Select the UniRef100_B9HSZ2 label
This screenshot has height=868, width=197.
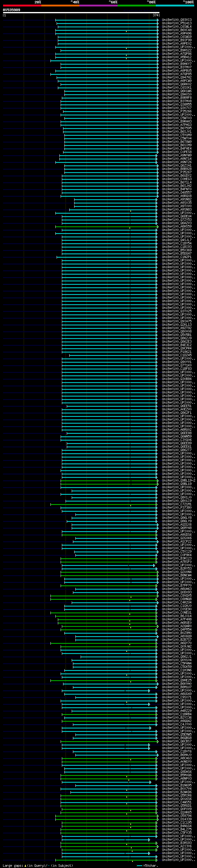point(177,50)
